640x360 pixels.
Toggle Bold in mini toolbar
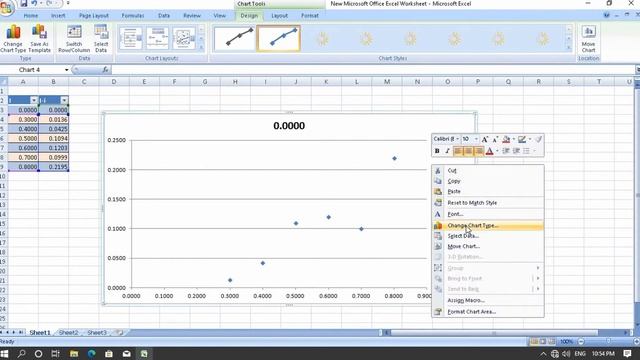click(437, 151)
